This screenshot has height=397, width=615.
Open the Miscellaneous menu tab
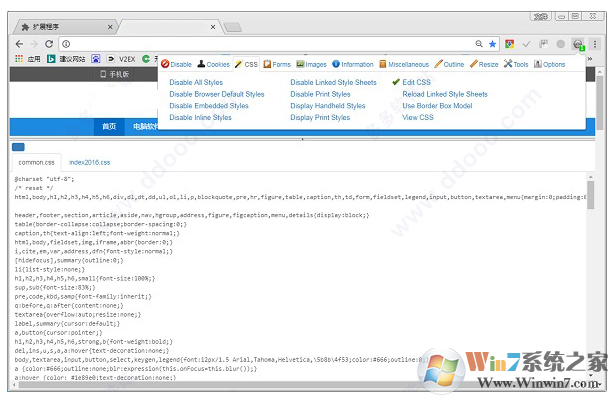(x=404, y=64)
